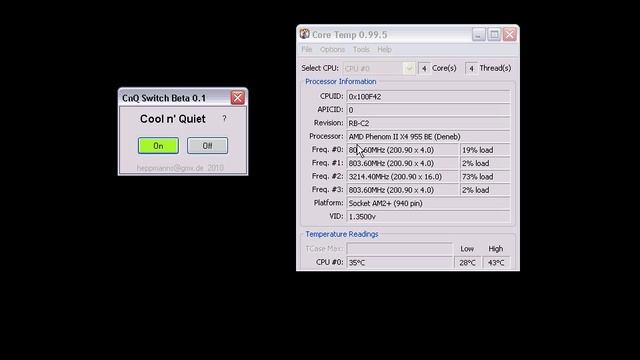Click the APICID value field

[428, 110]
